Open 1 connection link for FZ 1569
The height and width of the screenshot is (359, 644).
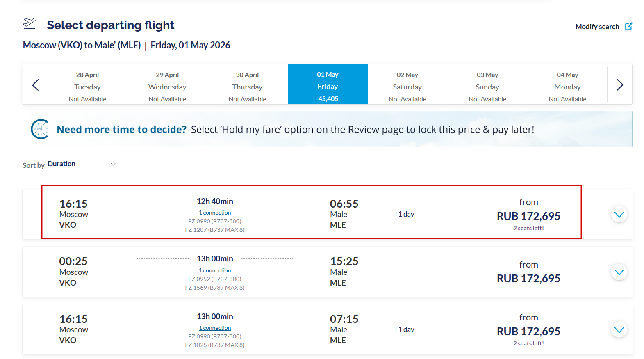tap(215, 271)
